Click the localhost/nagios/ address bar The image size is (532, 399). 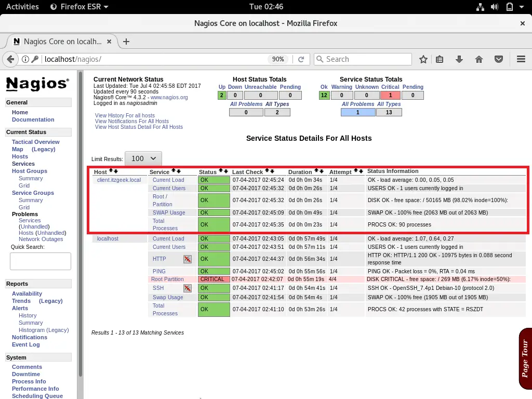154,59
